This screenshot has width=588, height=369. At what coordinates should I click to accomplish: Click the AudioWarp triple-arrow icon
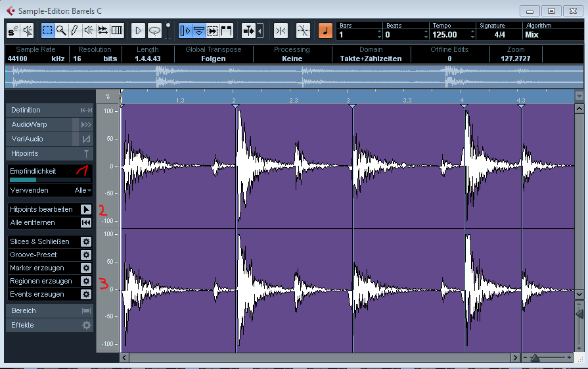[86, 124]
